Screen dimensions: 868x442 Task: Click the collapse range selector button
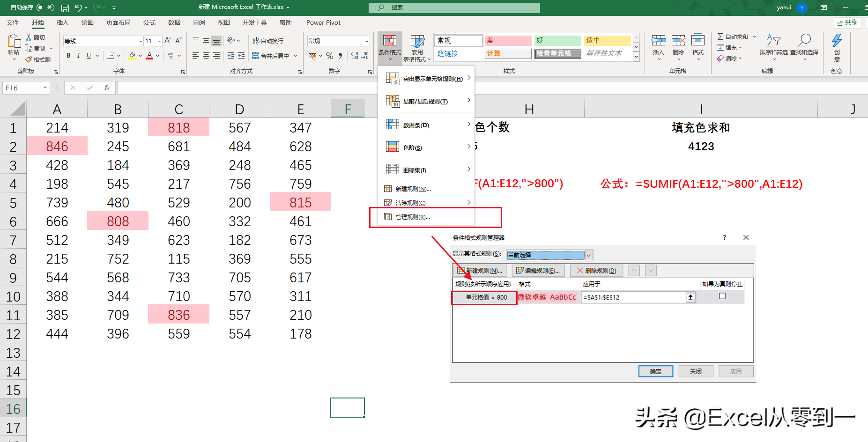point(691,297)
